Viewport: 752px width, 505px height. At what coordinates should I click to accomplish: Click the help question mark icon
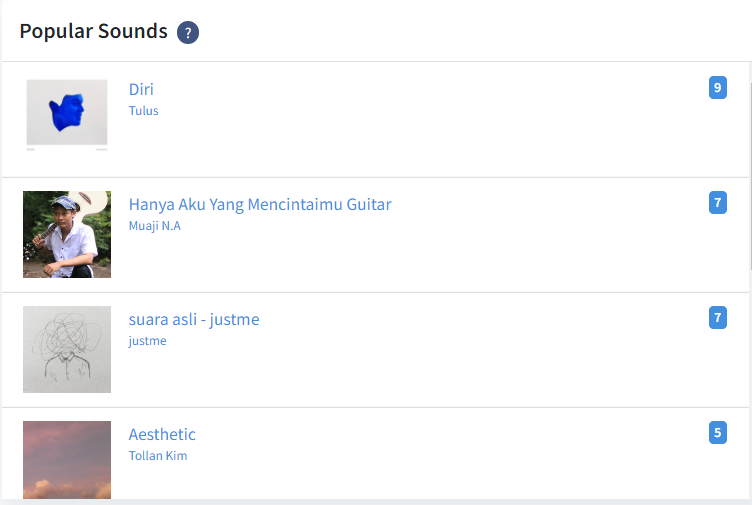click(188, 33)
